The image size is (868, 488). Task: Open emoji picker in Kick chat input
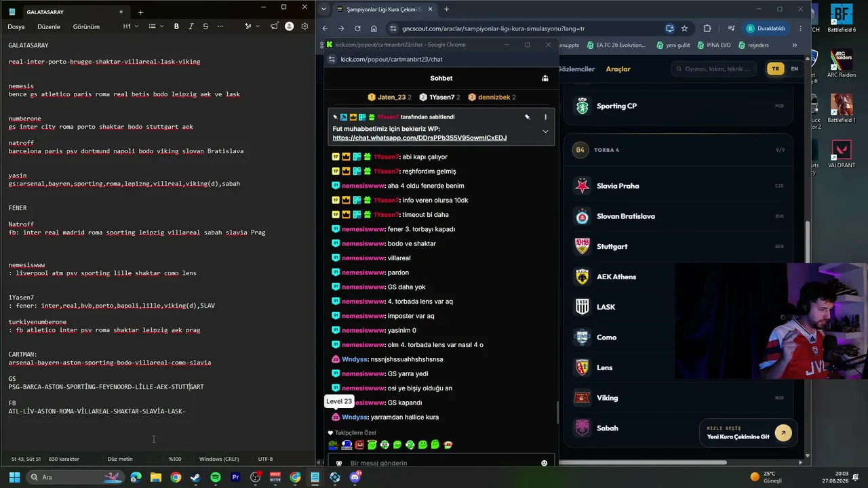click(x=544, y=463)
